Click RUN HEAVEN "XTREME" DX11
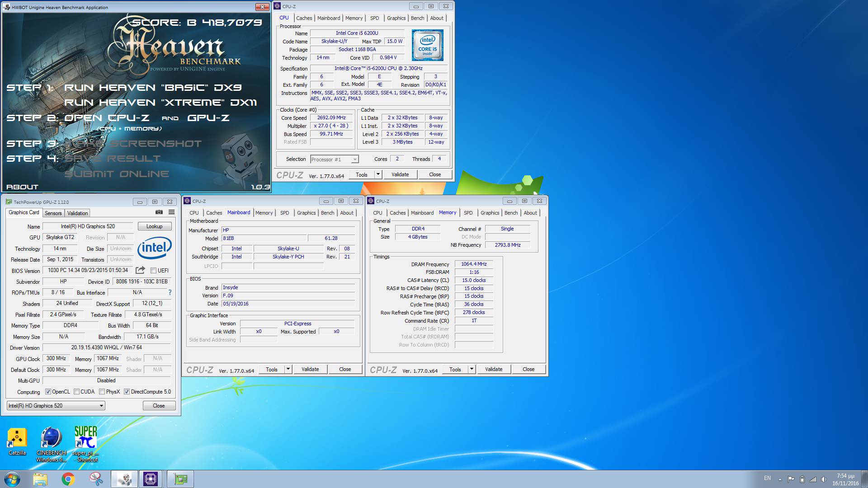Viewport: 868px width, 488px height. point(160,103)
